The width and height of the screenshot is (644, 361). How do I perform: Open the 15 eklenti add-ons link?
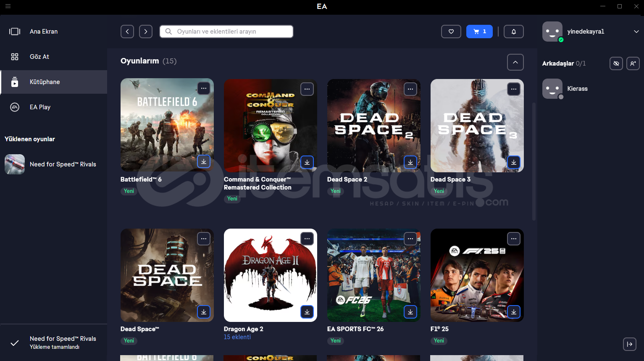[x=237, y=337]
